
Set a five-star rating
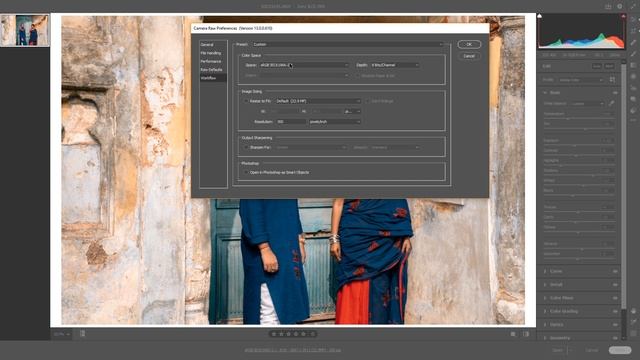point(303,334)
